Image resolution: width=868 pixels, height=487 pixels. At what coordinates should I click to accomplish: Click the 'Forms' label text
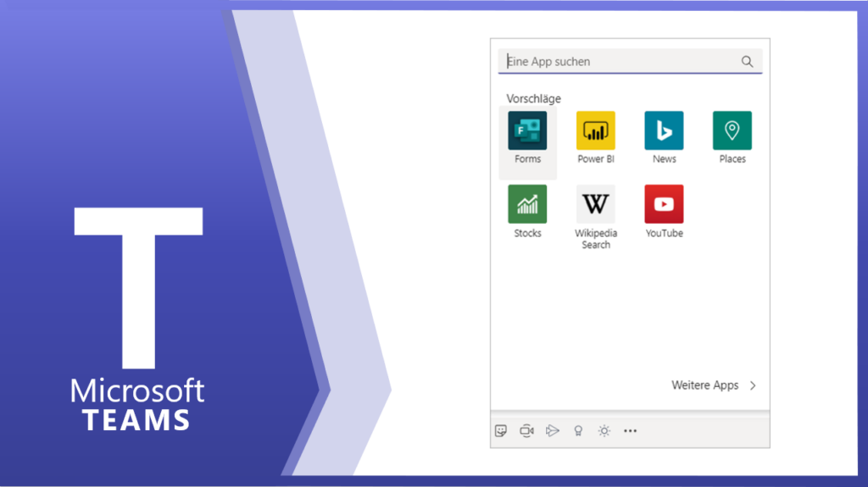(x=527, y=159)
